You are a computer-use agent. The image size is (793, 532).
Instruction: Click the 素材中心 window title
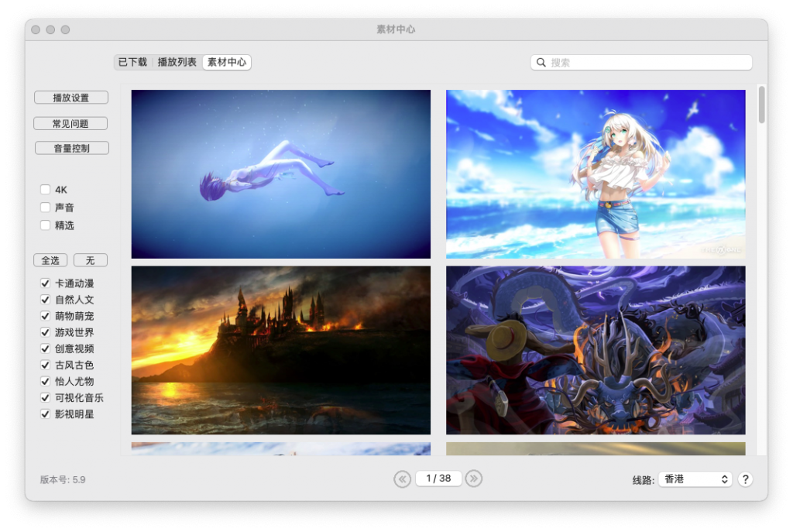(396, 29)
